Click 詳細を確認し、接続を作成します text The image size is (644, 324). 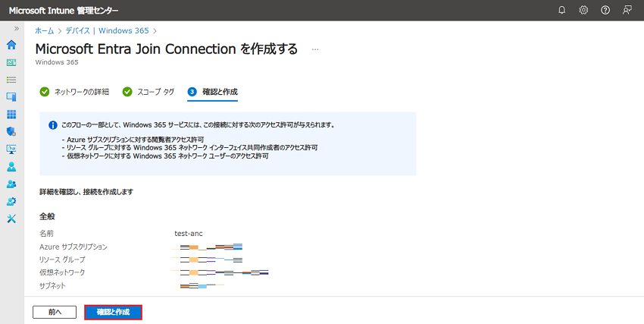(x=86, y=192)
